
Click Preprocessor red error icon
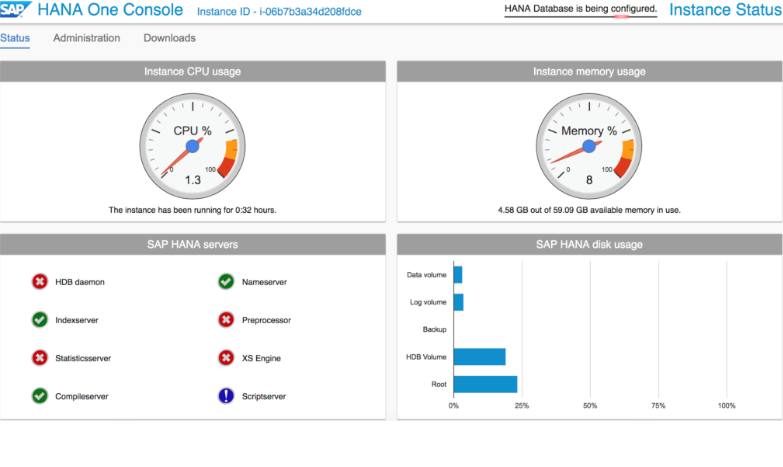click(226, 320)
